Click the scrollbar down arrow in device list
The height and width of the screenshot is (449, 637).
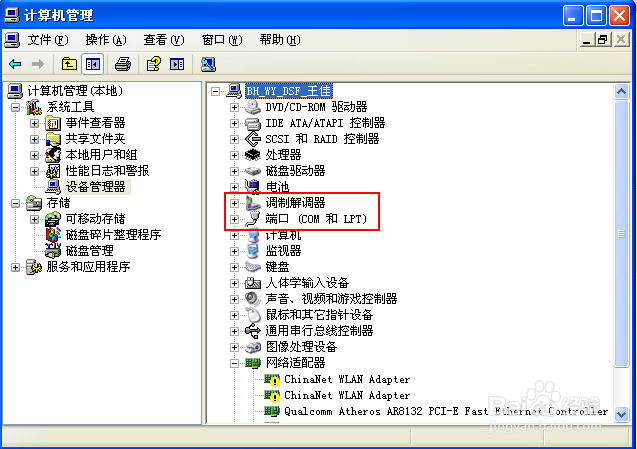(x=621, y=414)
